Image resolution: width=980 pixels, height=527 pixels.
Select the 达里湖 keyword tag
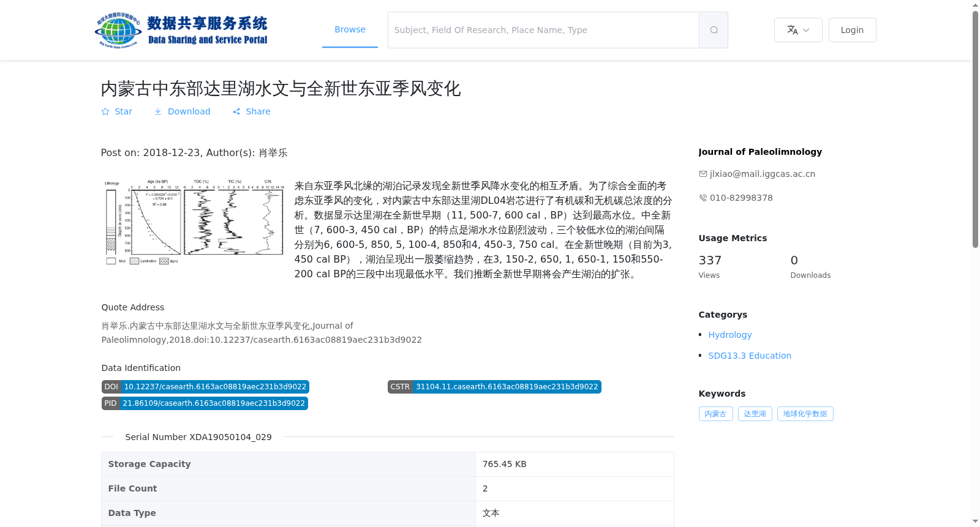[755, 414]
